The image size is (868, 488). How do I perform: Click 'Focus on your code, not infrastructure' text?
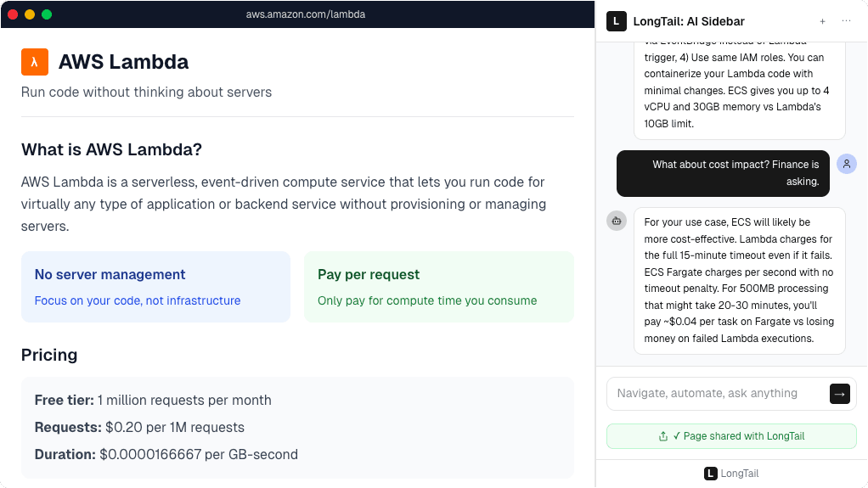click(138, 300)
